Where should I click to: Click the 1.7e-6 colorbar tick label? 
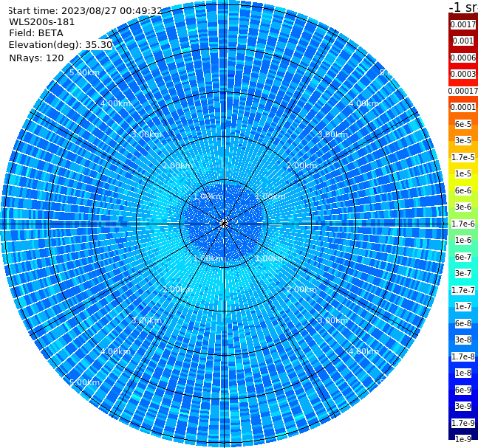pyautogui.click(x=463, y=224)
